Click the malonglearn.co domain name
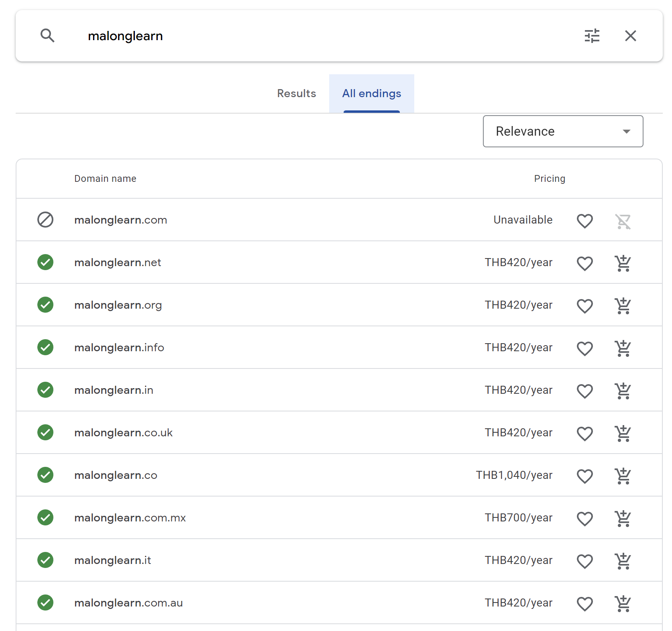This screenshot has height=631, width=672. click(x=116, y=475)
